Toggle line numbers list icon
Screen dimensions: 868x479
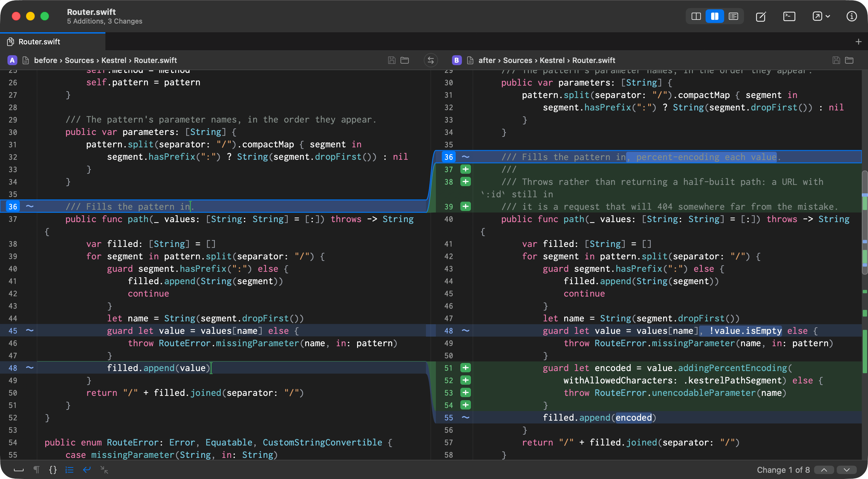coord(69,470)
